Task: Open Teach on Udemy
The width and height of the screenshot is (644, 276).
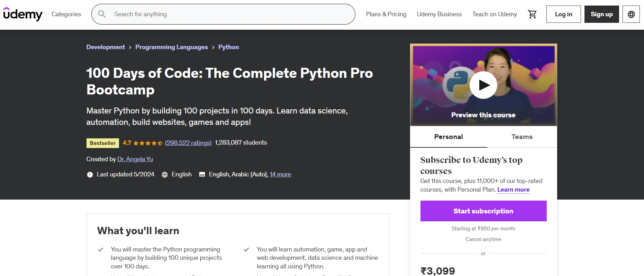Action: pos(495,14)
